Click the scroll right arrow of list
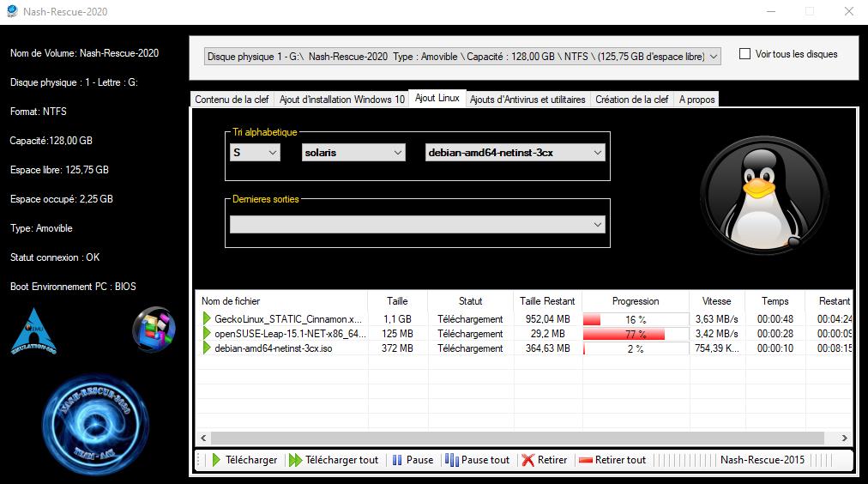 (844, 438)
